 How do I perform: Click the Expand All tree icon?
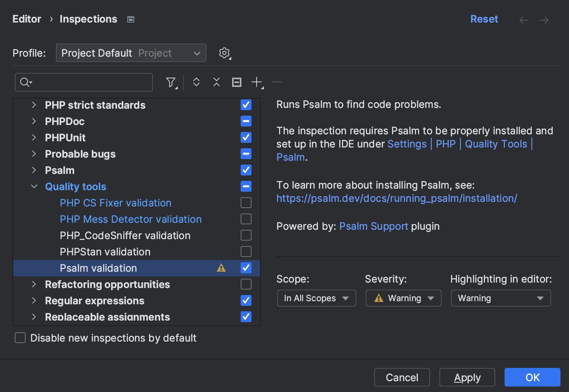point(196,82)
